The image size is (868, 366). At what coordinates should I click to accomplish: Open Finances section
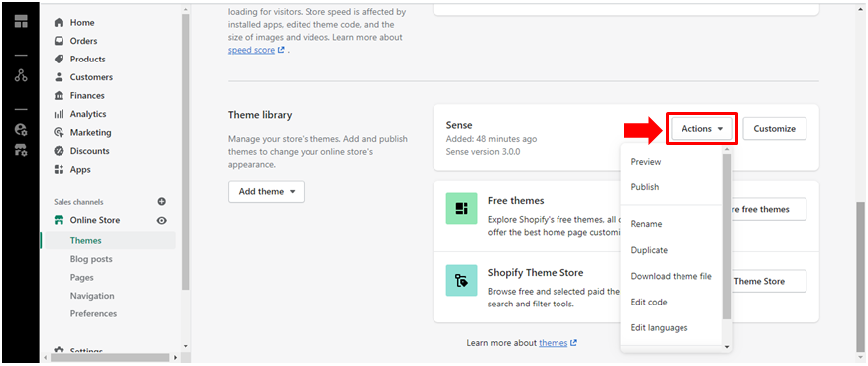[87, 96]
